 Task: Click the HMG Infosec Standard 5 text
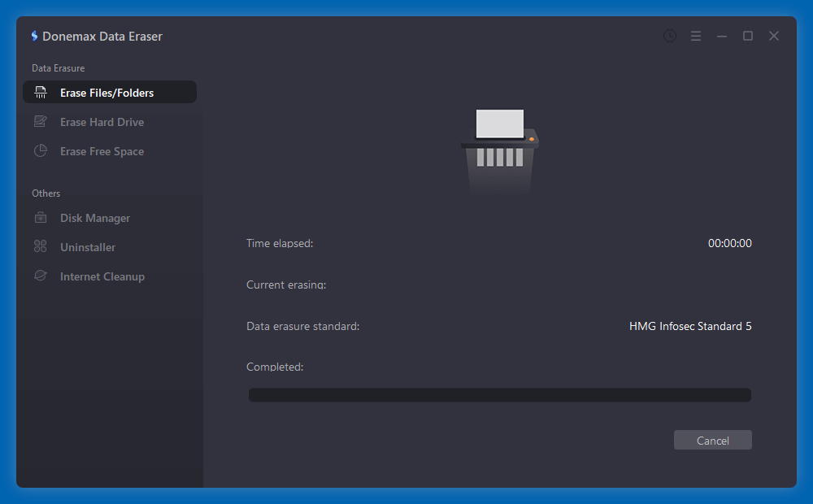[x=690, y=326]
